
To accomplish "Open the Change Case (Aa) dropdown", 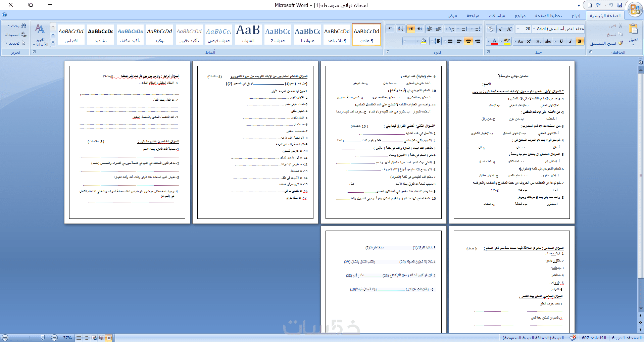I will coord(518,41).
